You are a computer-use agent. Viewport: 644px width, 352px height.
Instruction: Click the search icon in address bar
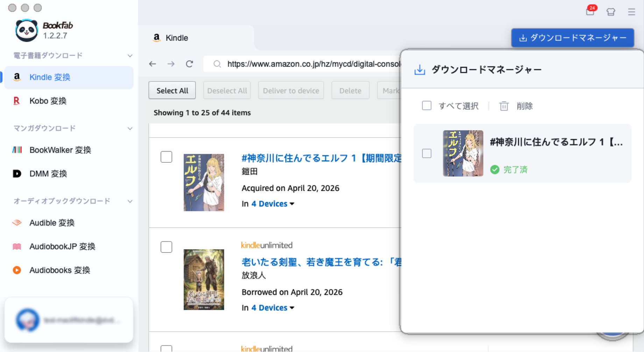pos(217,64)
